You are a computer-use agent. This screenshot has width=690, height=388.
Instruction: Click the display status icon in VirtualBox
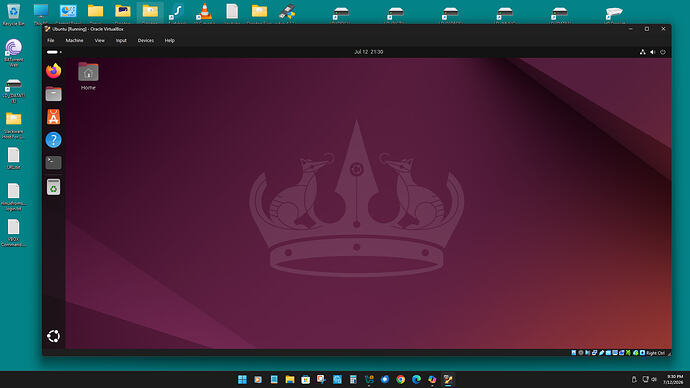(615, 353)
